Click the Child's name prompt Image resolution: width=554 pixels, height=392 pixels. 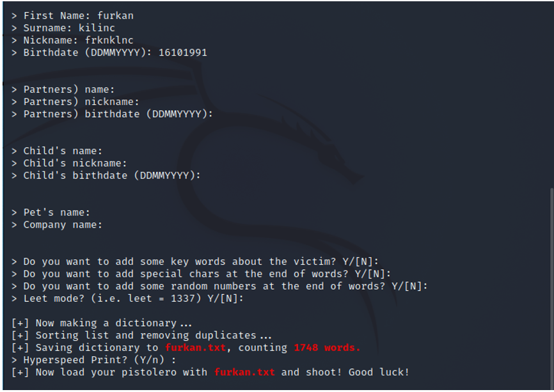coord(57,151)
